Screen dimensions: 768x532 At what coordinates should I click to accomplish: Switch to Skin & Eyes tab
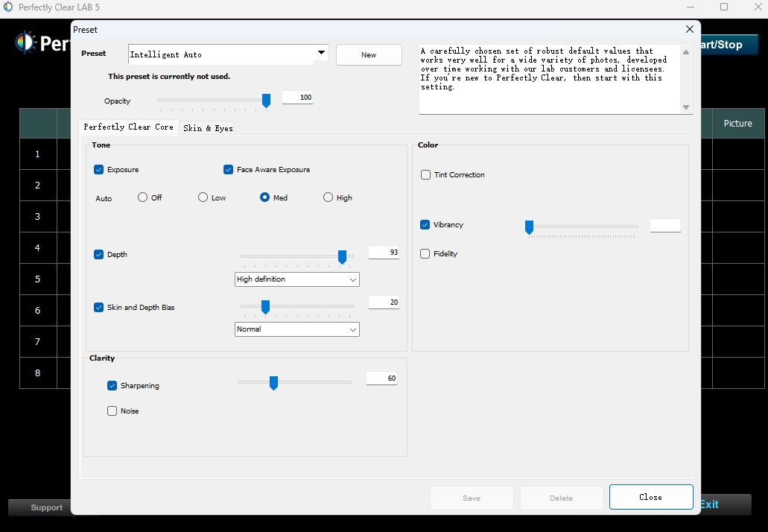click(x=208, y=128)
